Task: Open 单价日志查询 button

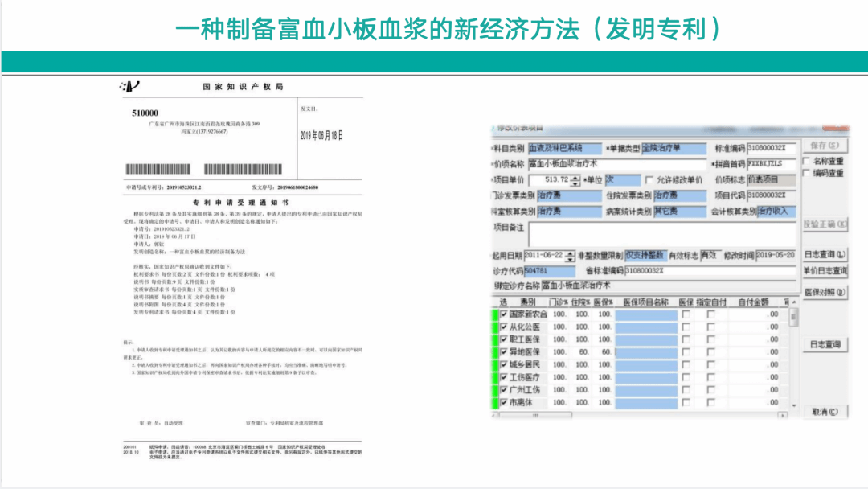Action: [x=825, y=272]
